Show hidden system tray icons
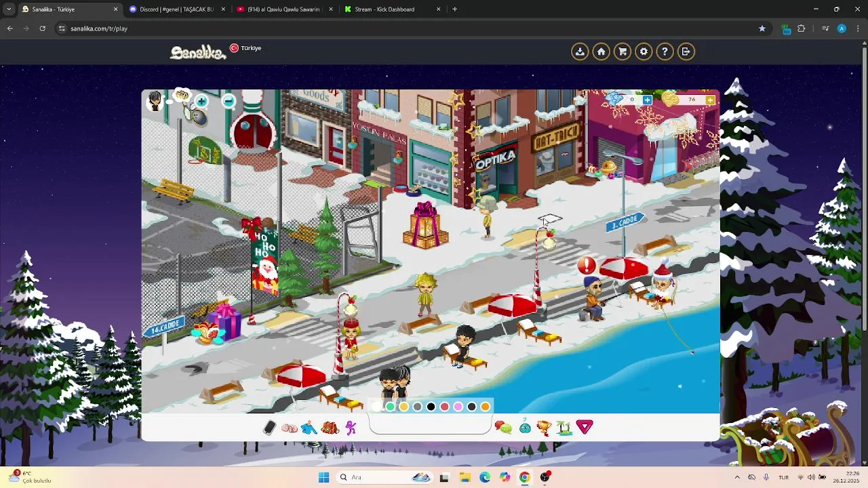 click(x=737, y=477)
